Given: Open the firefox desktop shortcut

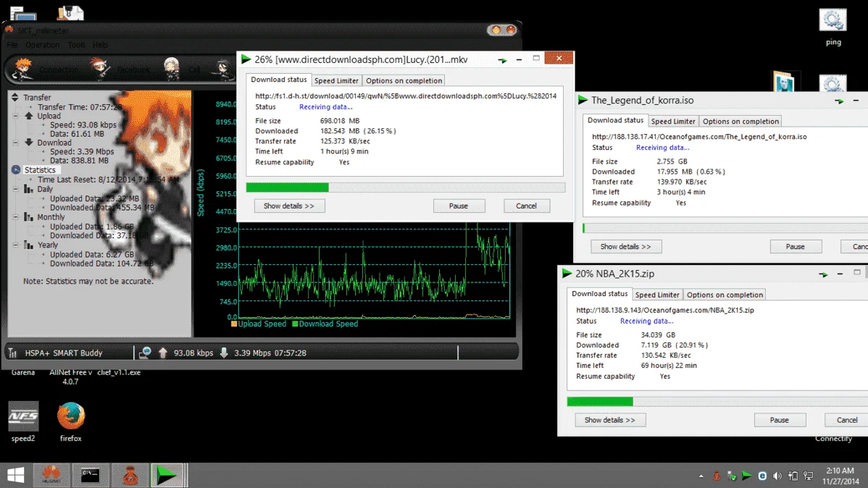Looking at the screenshot, I should pyautogui.click(x=71, y=421).
